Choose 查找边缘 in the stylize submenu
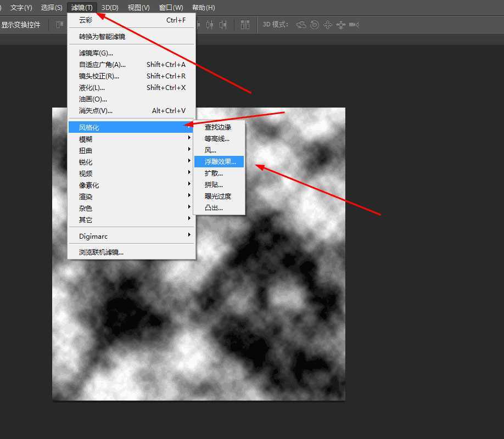 (218, 127)
